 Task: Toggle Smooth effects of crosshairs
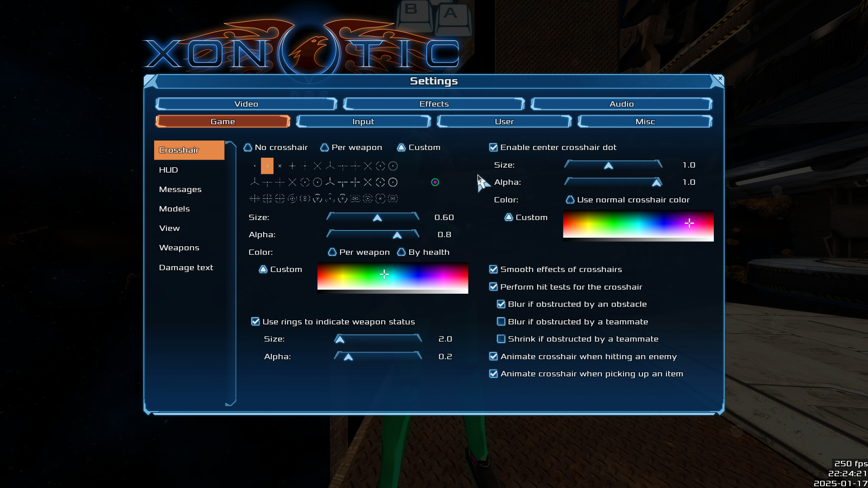[x=556, y=269]
